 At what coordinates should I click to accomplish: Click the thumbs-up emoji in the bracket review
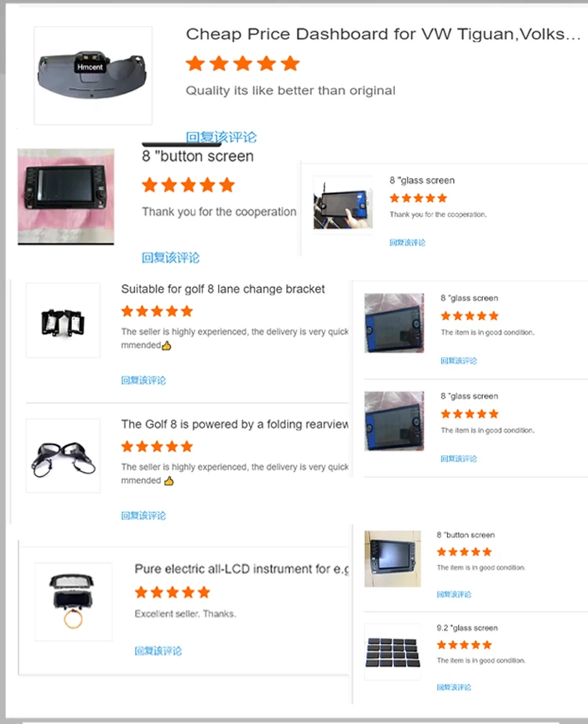click(167, 345)
